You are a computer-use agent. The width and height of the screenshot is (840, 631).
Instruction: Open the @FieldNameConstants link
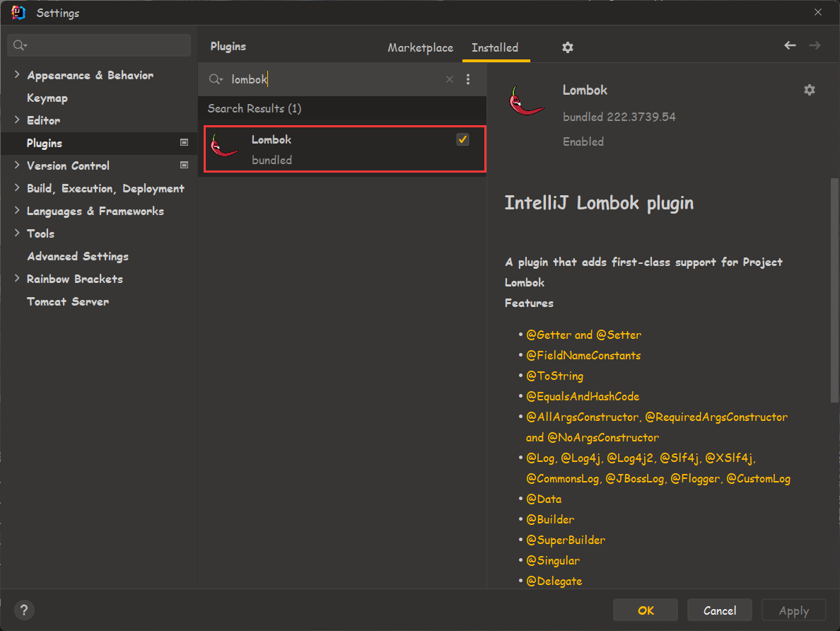[x=583, y=355]
